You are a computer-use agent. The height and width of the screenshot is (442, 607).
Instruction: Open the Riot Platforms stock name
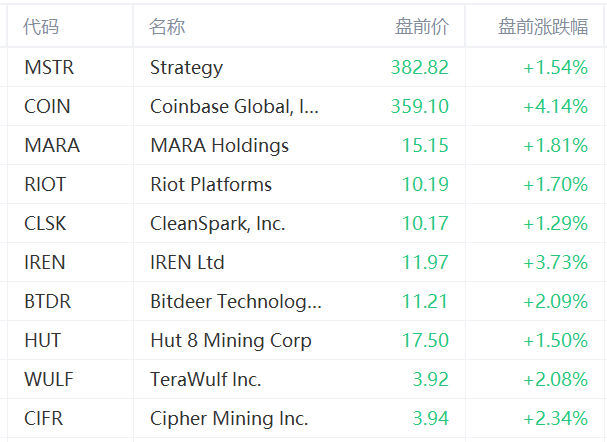point(210,184)
